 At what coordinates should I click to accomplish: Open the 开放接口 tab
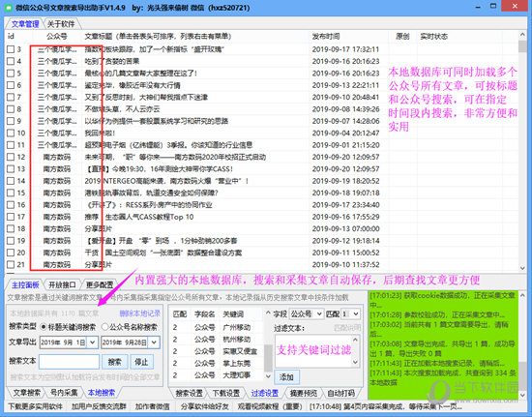63,284
